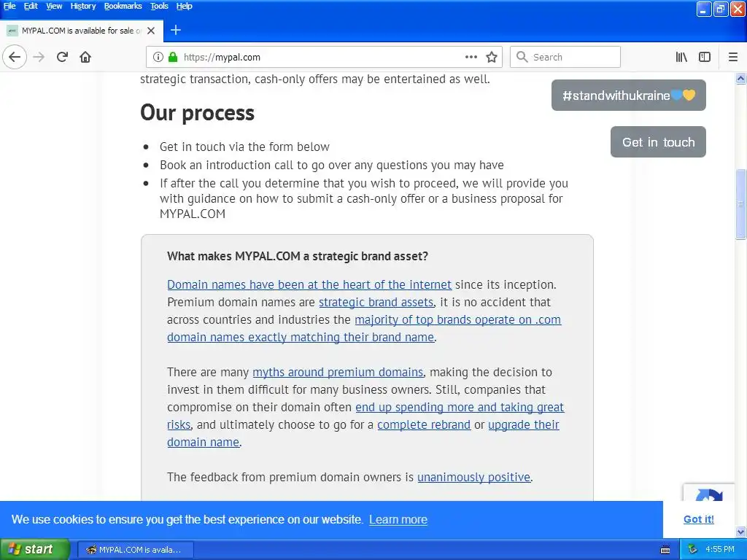Close the MYPAL.COM tab
Viewport: 747px width, 560px height.
tap(151, 31)
